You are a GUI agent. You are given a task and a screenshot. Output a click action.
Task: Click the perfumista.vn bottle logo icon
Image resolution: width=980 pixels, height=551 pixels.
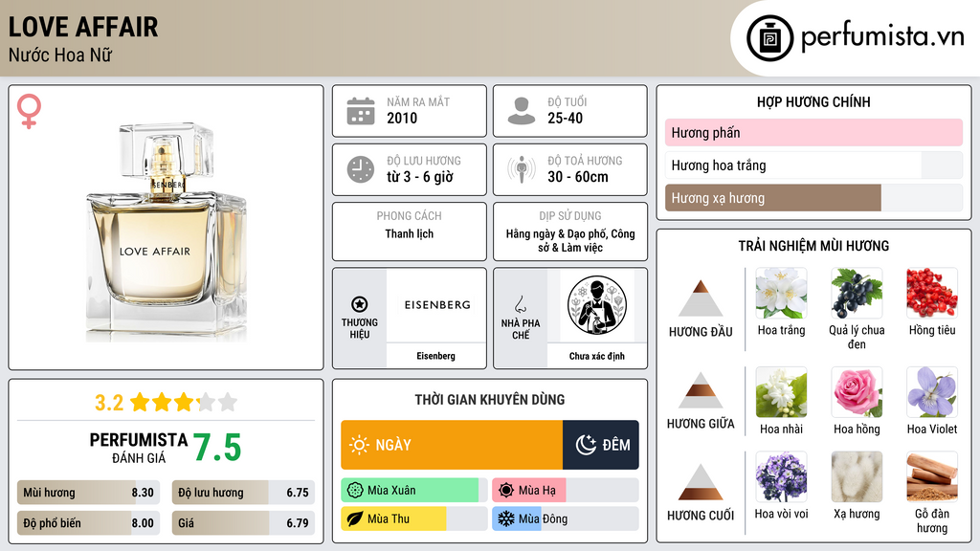[769, 38]
